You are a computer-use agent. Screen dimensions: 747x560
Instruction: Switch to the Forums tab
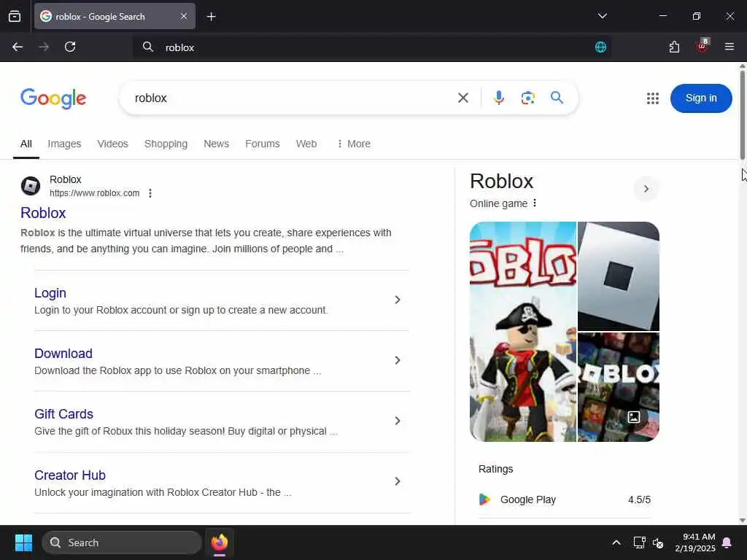263,144
